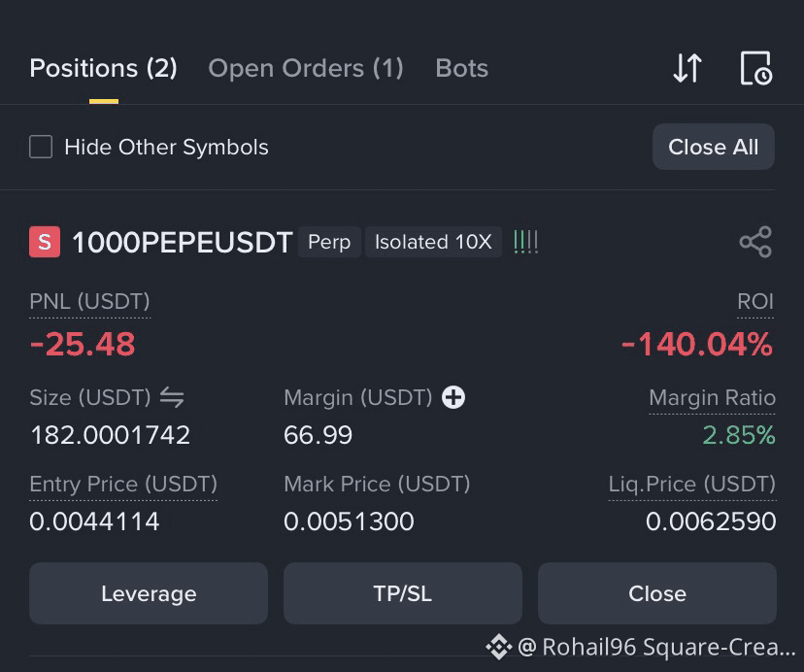Image resolution: width=804 pixels, height=672 pixels.
Task: Tap the Isolated 10X margin mode tag
Action: coord(433,242)
